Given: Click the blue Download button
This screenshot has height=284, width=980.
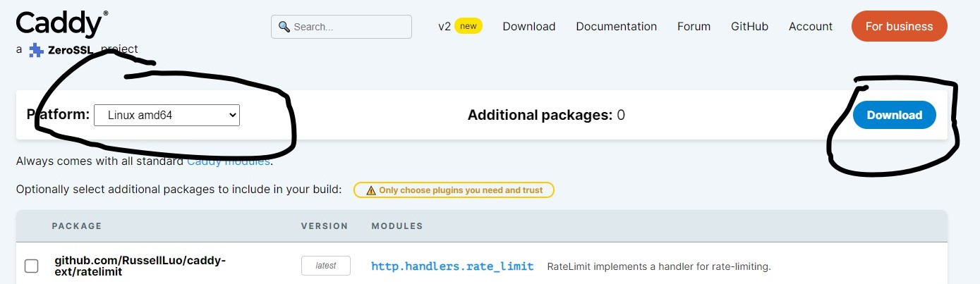Looking at the screenshot, I should point(894,115).
